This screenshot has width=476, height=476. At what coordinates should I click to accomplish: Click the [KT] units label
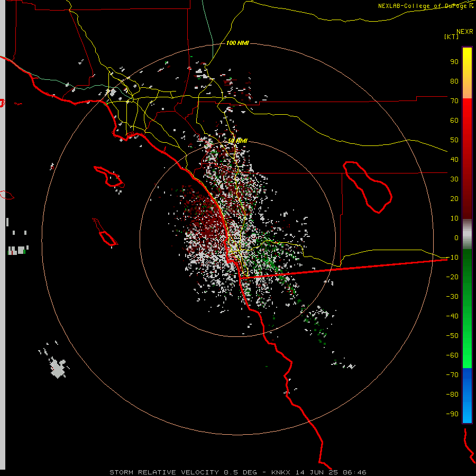pyautogui.click(x=451, y=36)
